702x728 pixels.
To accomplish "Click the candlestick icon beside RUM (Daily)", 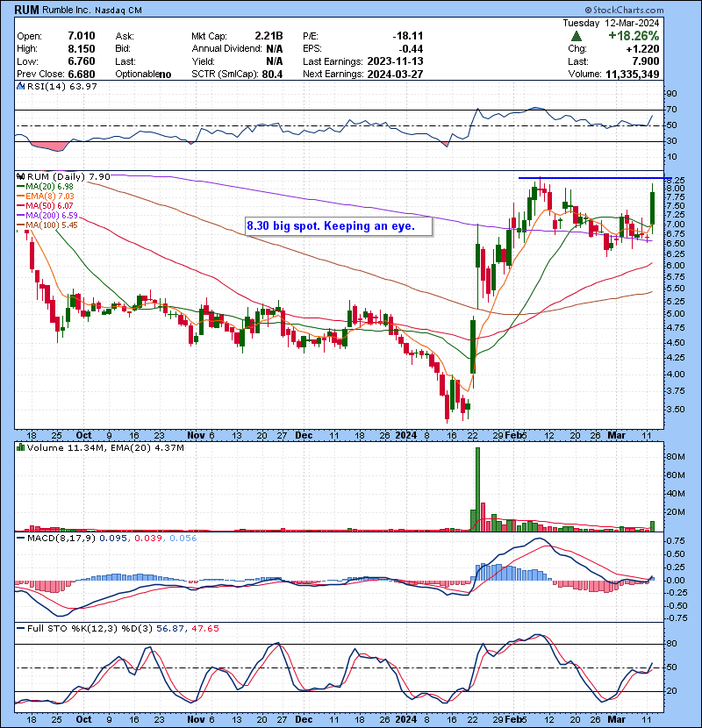I will coord(20,176).
